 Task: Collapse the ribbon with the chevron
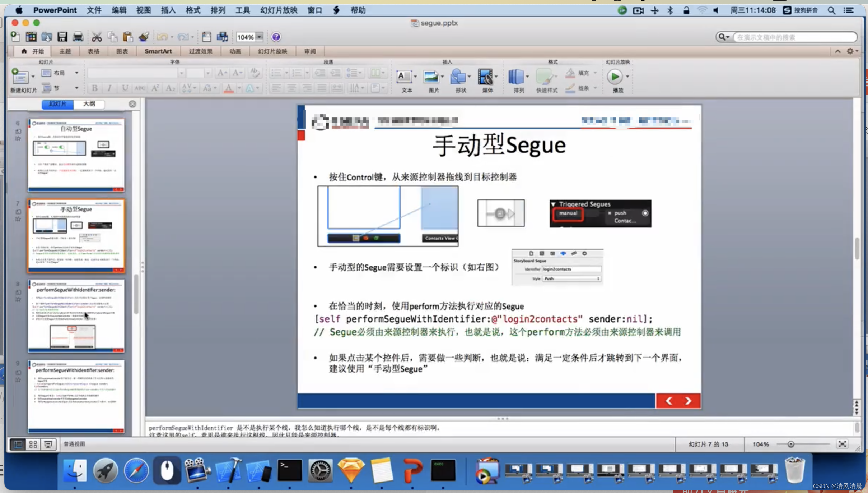837,51
